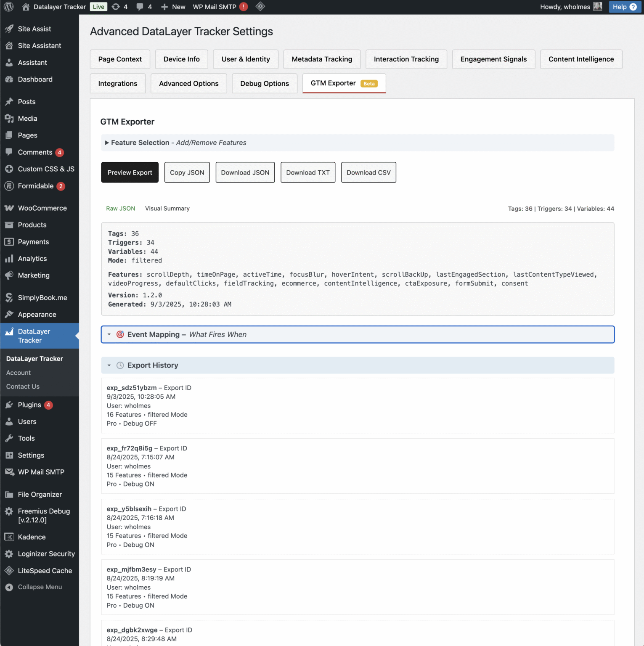The height and width of the screenshot is (646, 644).
Task: Open the Account submenu link
Action: tap(19, 373)
